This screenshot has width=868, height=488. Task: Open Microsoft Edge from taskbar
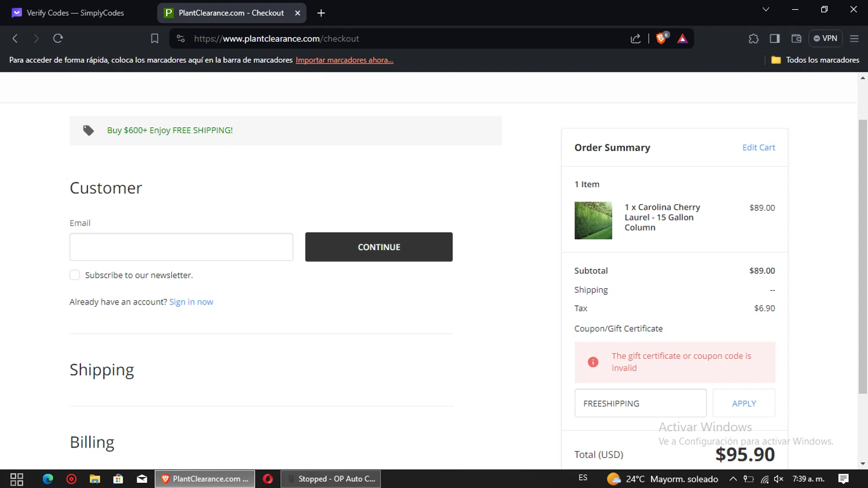point(48,479)
